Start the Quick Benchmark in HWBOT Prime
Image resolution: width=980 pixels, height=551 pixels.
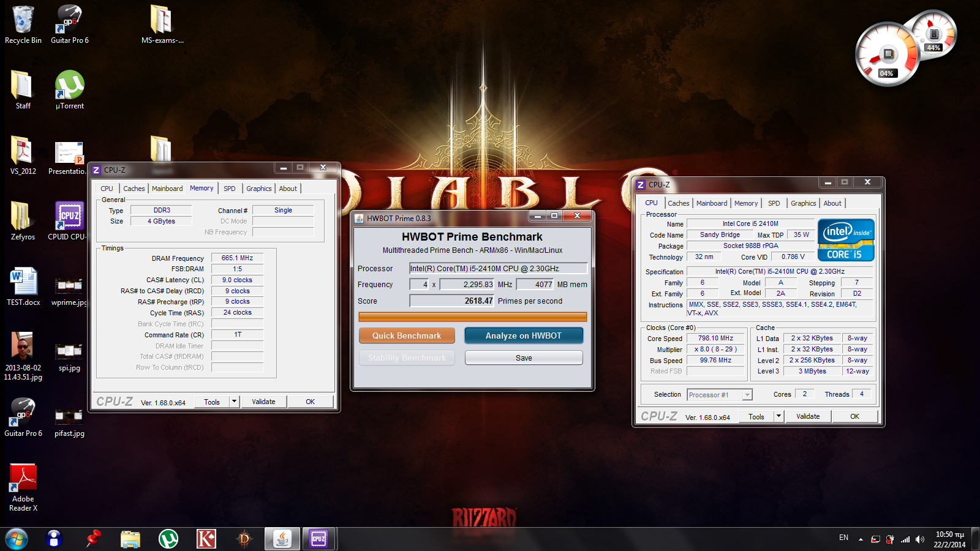(407, 335)
